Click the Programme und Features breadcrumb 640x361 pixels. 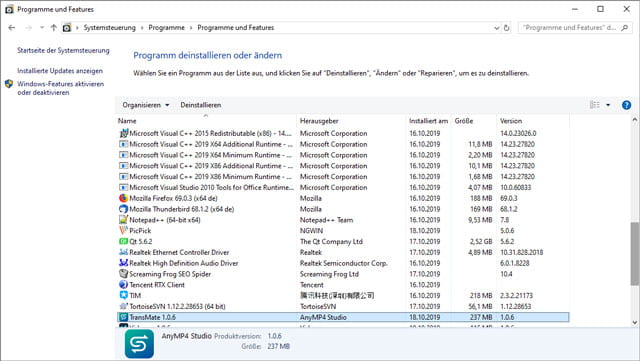tap(236, 28)
